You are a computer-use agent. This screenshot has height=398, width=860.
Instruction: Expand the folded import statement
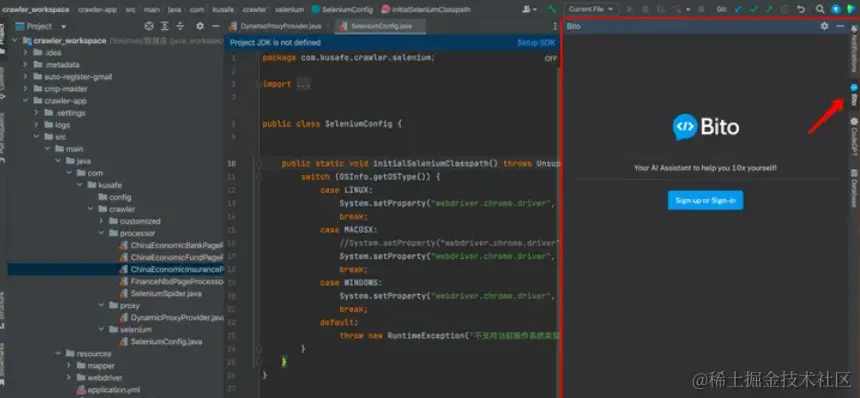point(303,84)
